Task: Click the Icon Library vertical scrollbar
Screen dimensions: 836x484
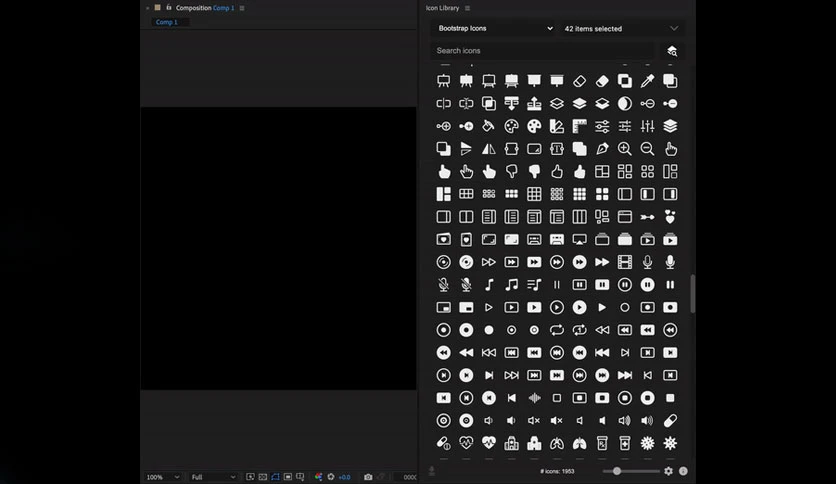Action: [x=693, y=293]
